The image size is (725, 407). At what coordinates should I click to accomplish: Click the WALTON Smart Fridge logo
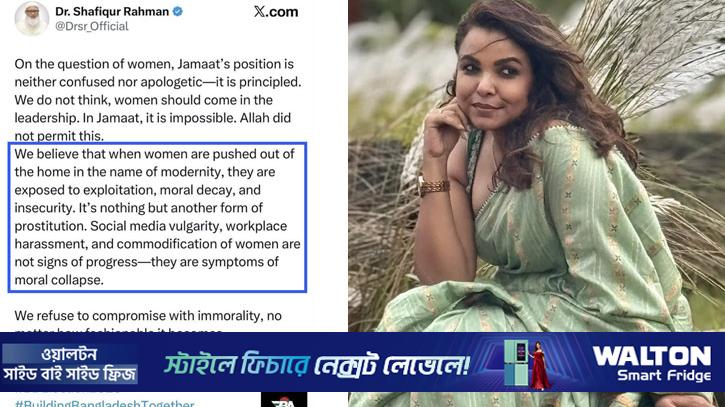click(x=651, y=363)
